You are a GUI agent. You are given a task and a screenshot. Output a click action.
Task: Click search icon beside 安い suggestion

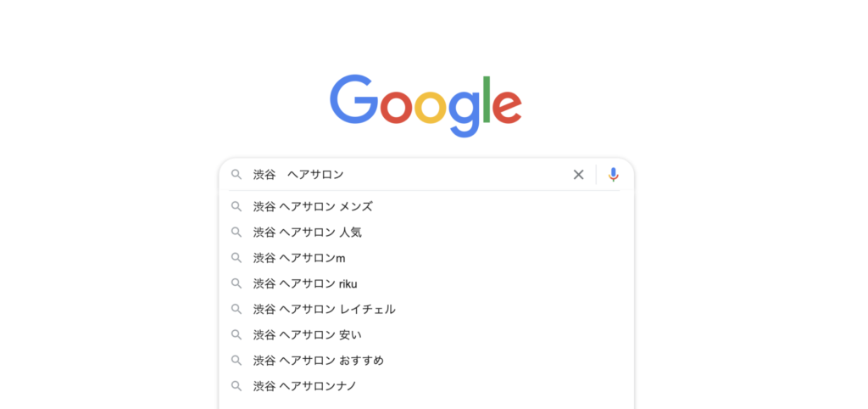tap(236, 334)
